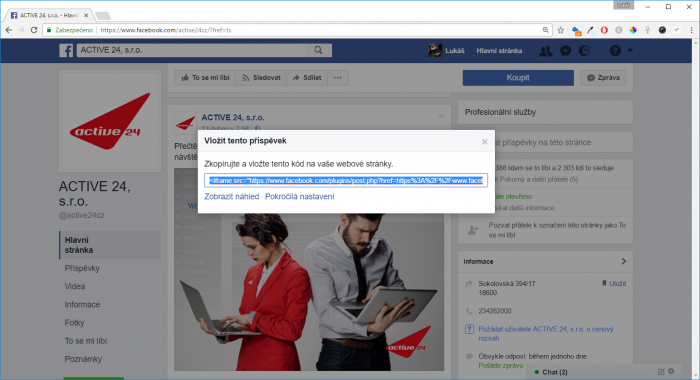
Task: Open the eyedropper extension icon
Action: [590, 30]
